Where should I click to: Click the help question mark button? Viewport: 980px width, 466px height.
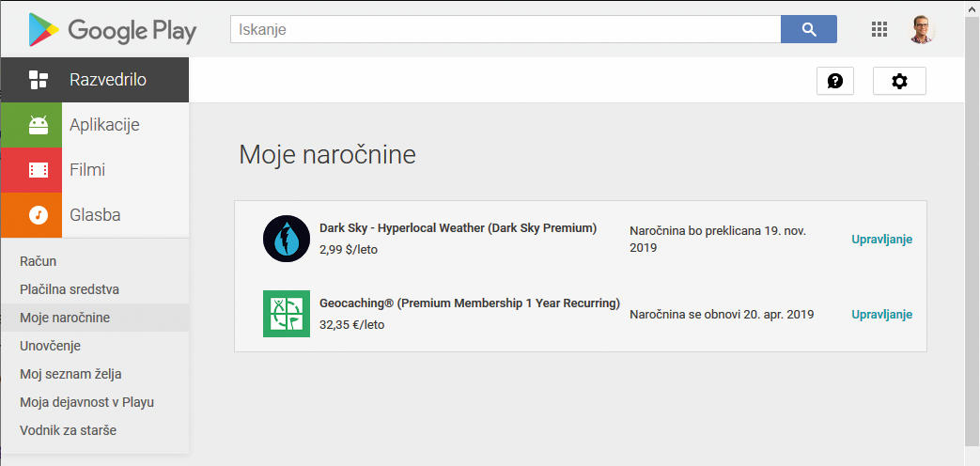click(835, 81)
